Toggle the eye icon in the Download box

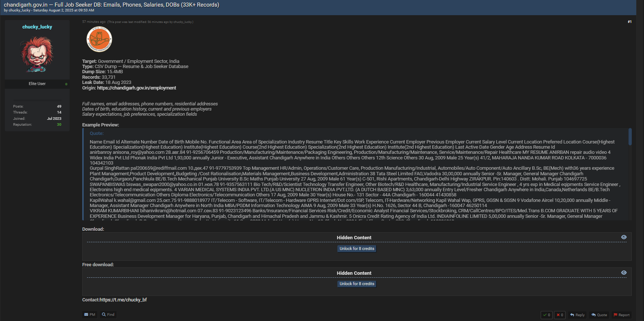[624, 237]
